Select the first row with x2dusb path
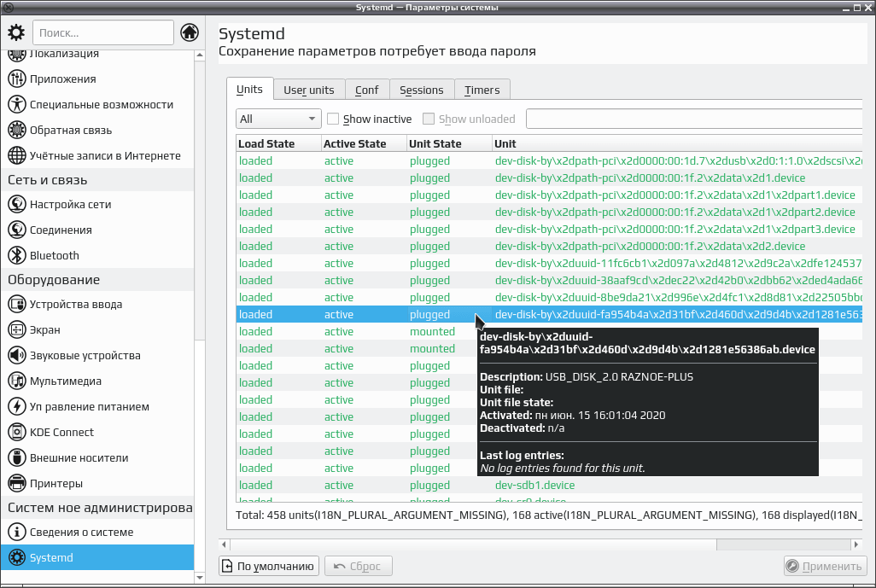The image size is (876, 588). click(x=549, y=160)
